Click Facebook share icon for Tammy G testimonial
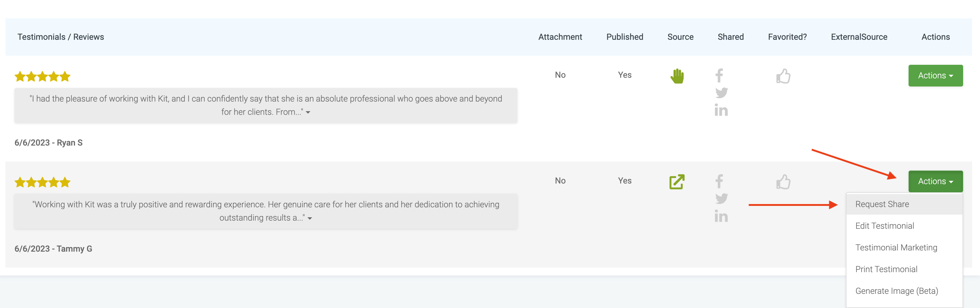Viewport: 980px width, 308px height. [x=719, y=181]
